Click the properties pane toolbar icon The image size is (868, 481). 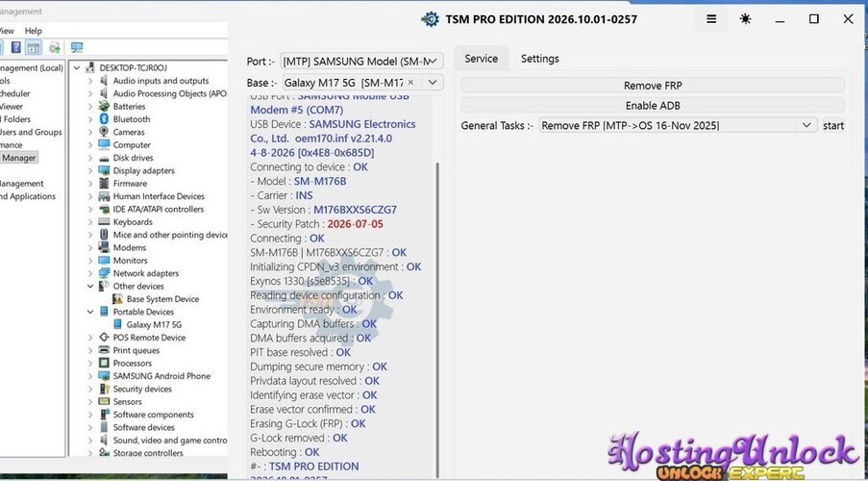34,48
